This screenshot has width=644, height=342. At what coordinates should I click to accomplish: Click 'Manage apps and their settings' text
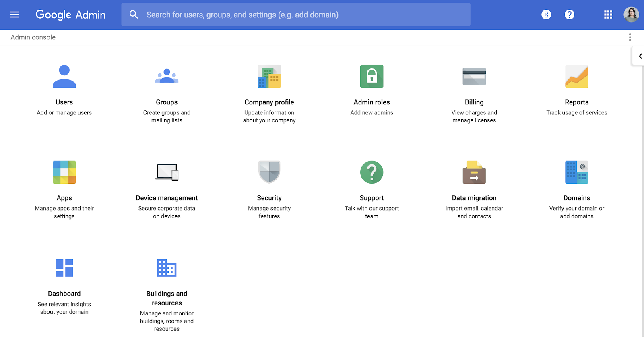tap(64, 212)
